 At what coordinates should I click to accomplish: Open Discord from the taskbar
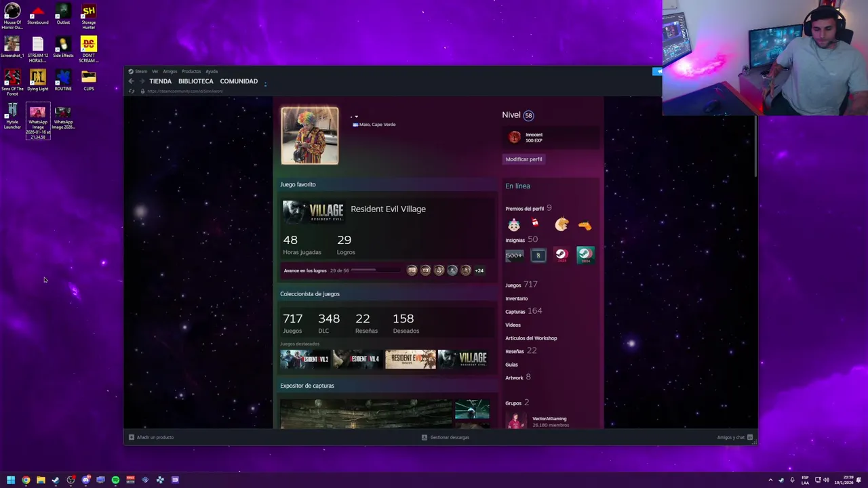[x=85, y=480]
